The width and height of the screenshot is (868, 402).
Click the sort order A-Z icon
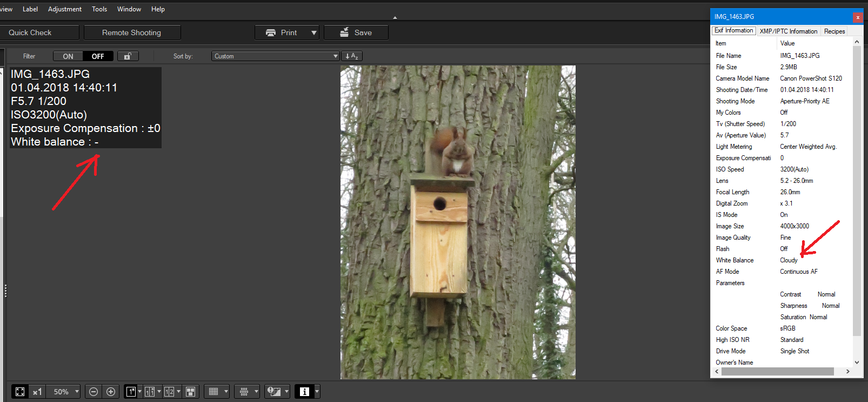click(x=351, y=56)
